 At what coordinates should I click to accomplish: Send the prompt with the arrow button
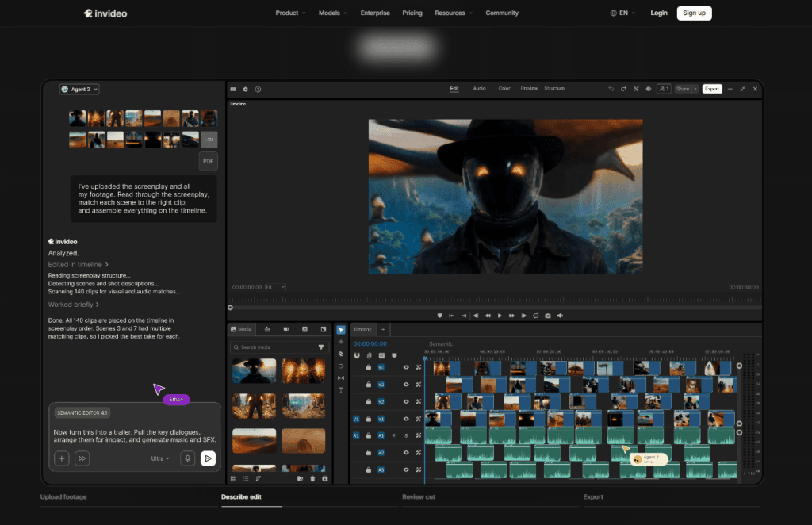(209, 458)
